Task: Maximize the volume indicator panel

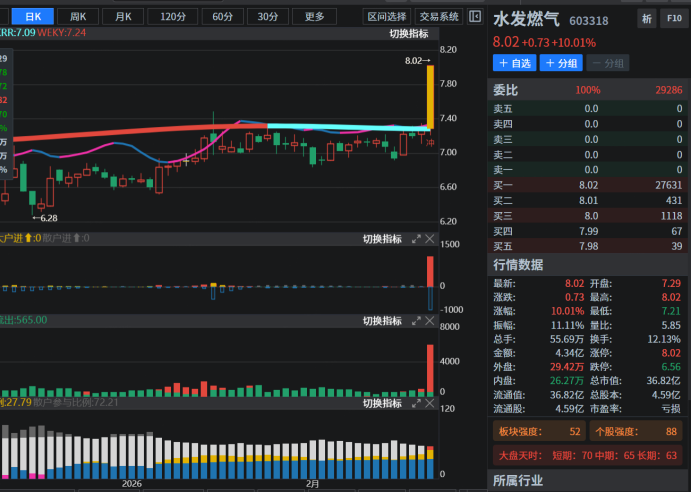Action: (x=416, y=321)
